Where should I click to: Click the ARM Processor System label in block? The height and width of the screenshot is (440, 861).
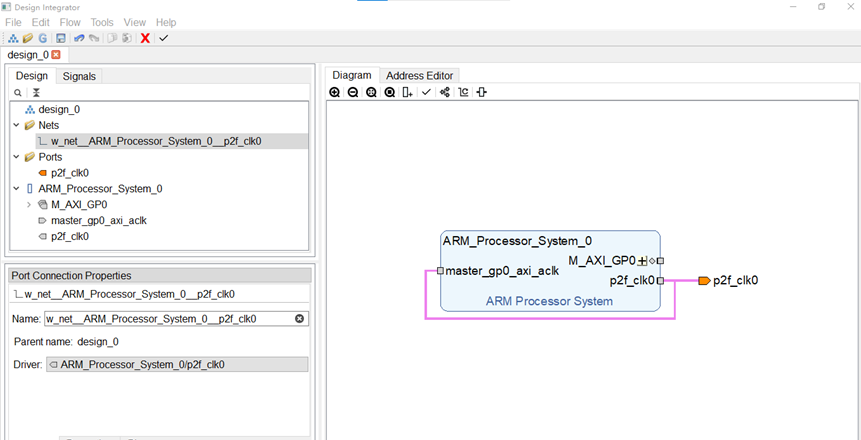point(549,301)
